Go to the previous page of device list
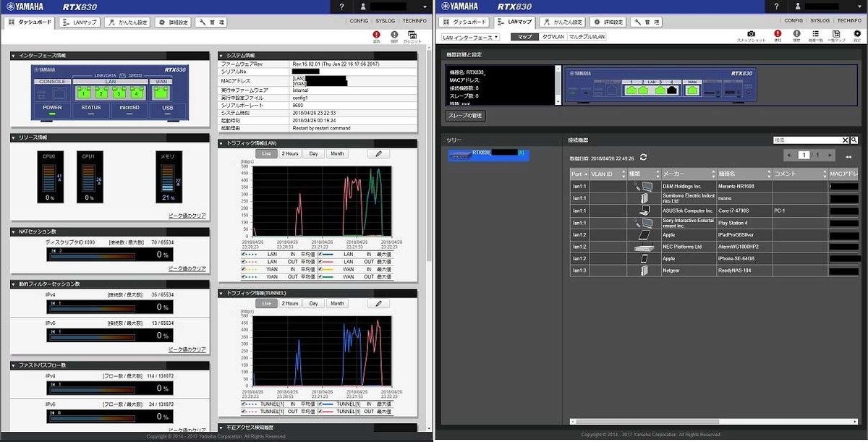Image resolution: width=868 pixels, height=442 pixels. pos(788,155)
